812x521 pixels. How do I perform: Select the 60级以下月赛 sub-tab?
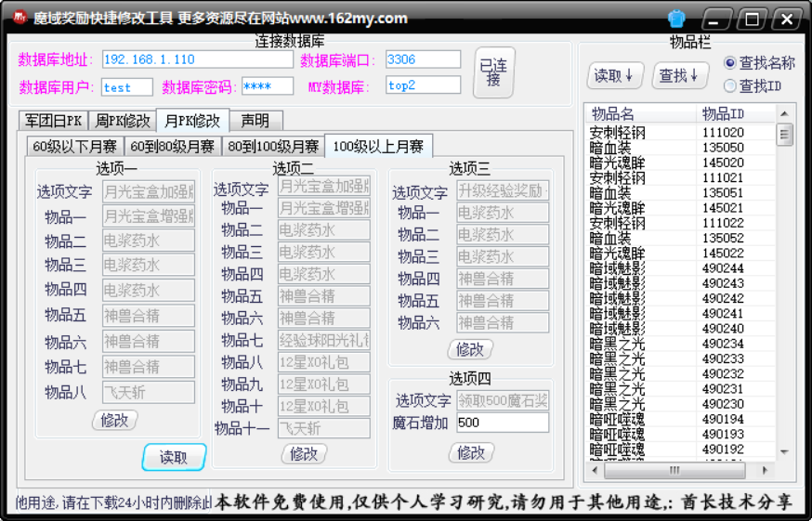(75, 146)
